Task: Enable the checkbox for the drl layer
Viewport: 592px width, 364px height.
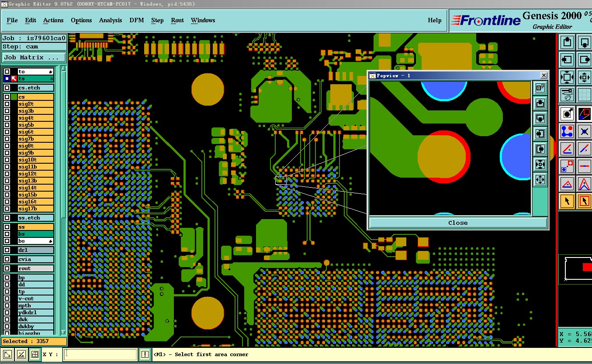Action: (7, 250)
